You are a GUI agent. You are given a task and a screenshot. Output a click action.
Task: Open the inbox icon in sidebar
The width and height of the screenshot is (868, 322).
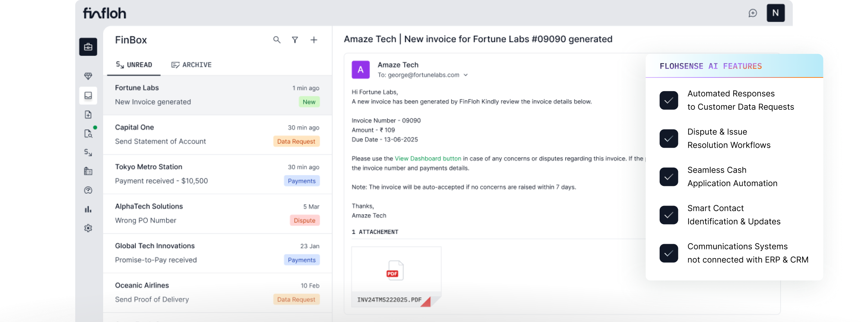point(88,96)
